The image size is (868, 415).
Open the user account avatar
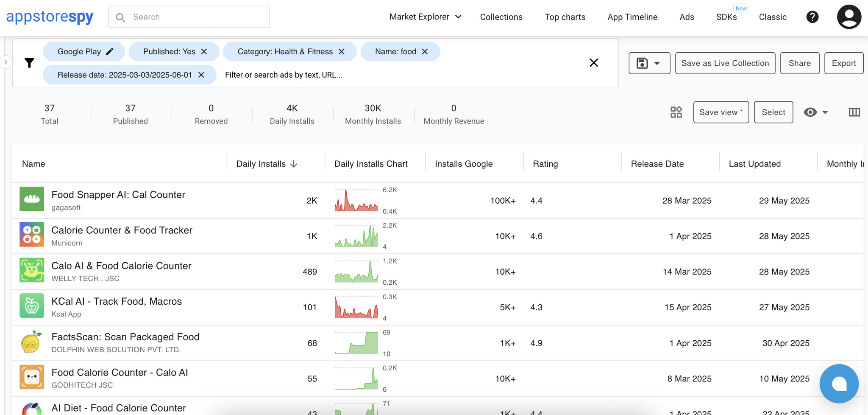pyautogui.click(x=849, y=17)
